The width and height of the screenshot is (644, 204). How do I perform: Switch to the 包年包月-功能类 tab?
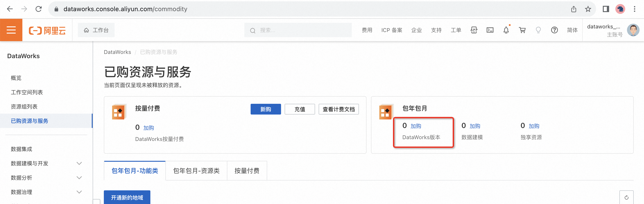135,171
